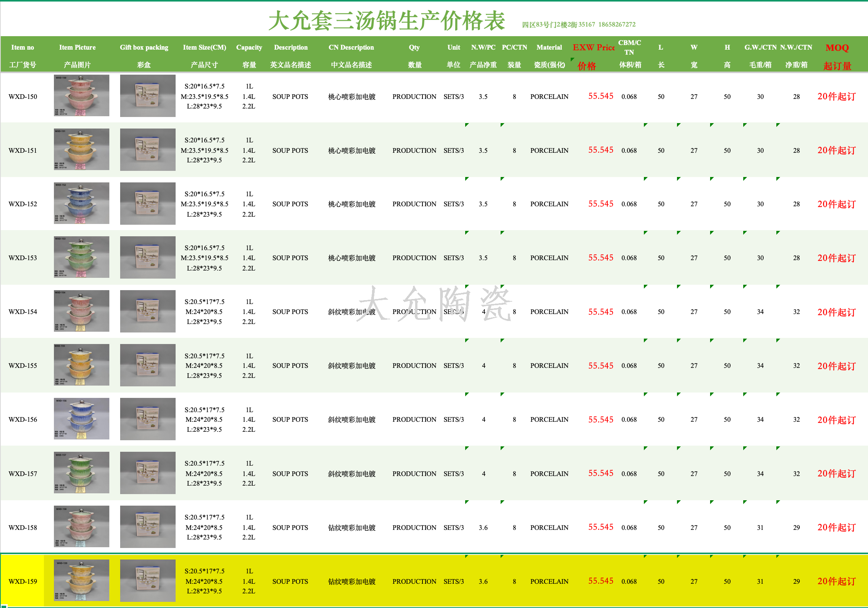Screen dimensions: 868x608
Task: Select the WXD-158 product picture
Action: [x=81, y=526]
